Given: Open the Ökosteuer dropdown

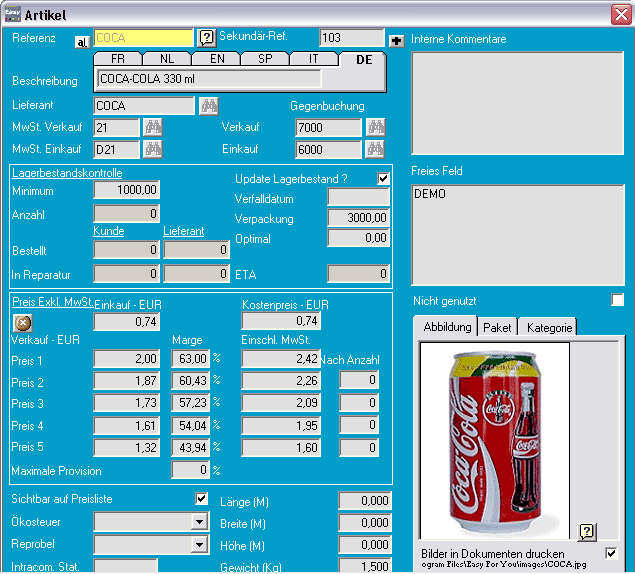Looking at the screenshot, I should pos(200,522).
